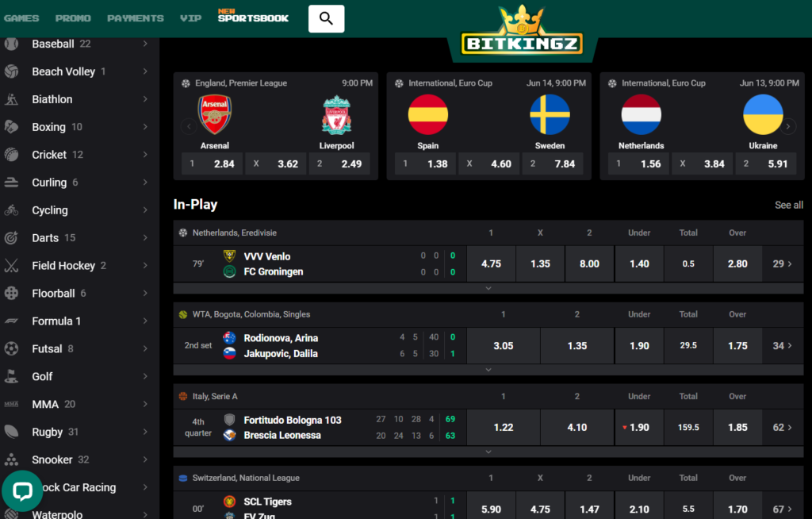Click the Liverpool club crest

tap(336, 114)
